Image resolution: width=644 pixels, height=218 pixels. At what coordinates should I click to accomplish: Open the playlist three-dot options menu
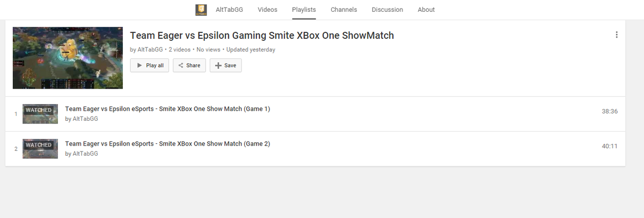click(x=617, y=35)
